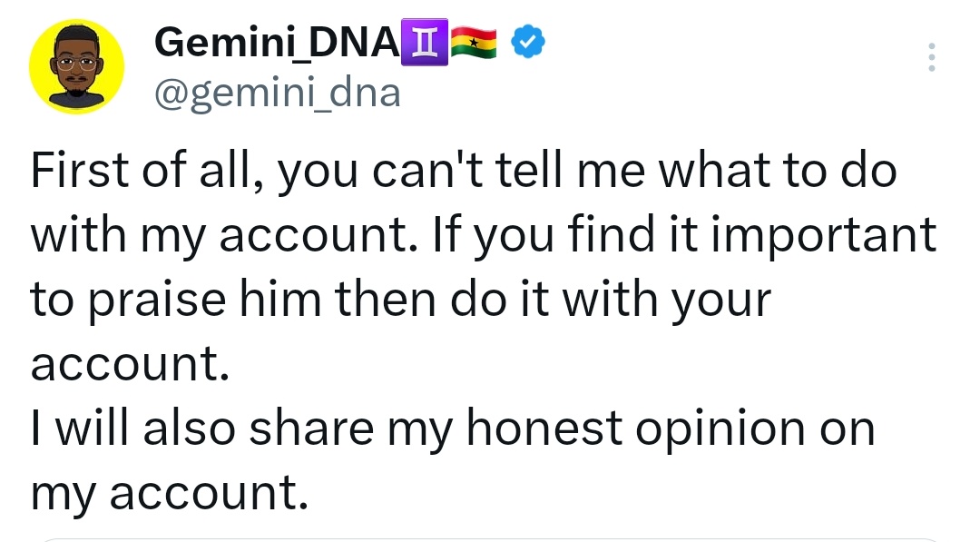
Task: Click the line "I will also share my honest opinion on"
Action: (x=452, y=428)
